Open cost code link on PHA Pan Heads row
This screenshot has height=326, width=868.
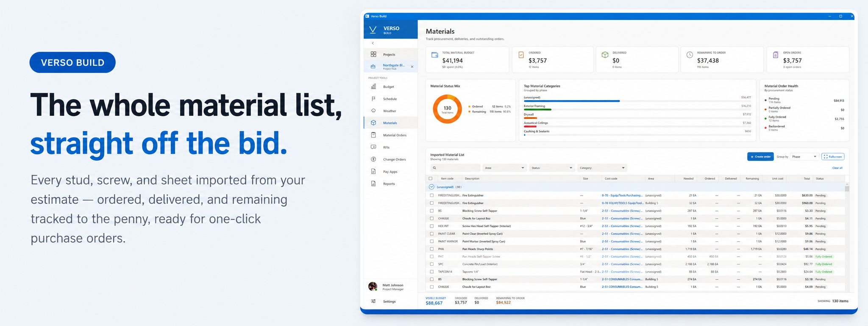pyautogui.click(x=622, y=249)
